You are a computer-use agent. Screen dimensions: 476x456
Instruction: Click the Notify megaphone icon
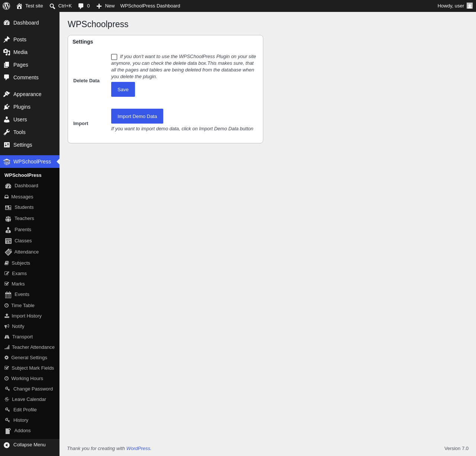click(x=7, y=326)
